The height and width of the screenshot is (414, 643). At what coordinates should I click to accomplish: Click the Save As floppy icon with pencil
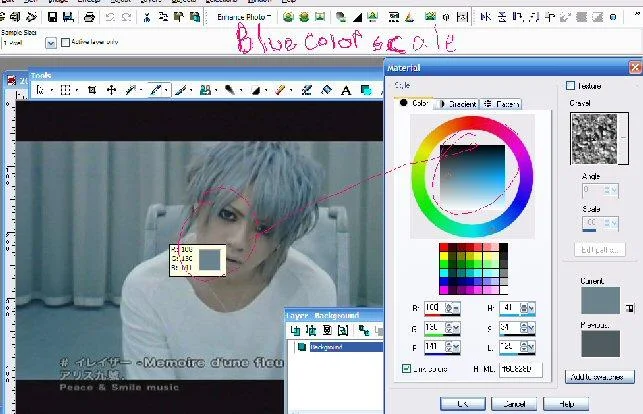point(68,17)
